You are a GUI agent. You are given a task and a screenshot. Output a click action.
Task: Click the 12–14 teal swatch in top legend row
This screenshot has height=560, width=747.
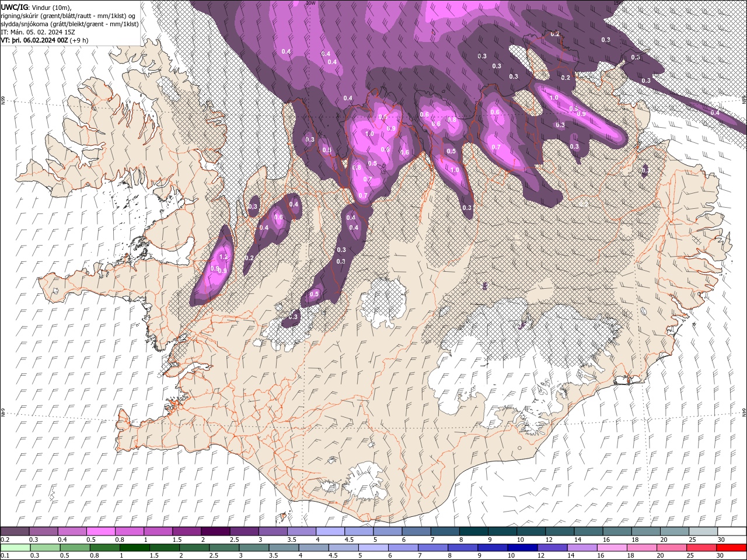coord(560,531)
